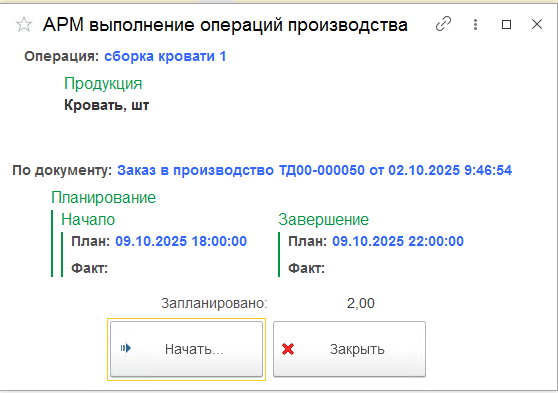Click the Запланировано value 2,00
The image size is (558, 393).
(360, 303)
